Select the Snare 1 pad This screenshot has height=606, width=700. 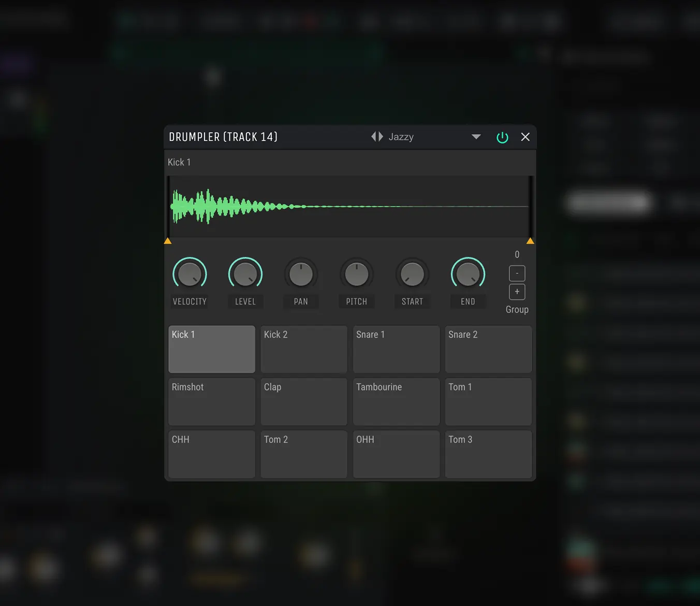tap(396, 349)
